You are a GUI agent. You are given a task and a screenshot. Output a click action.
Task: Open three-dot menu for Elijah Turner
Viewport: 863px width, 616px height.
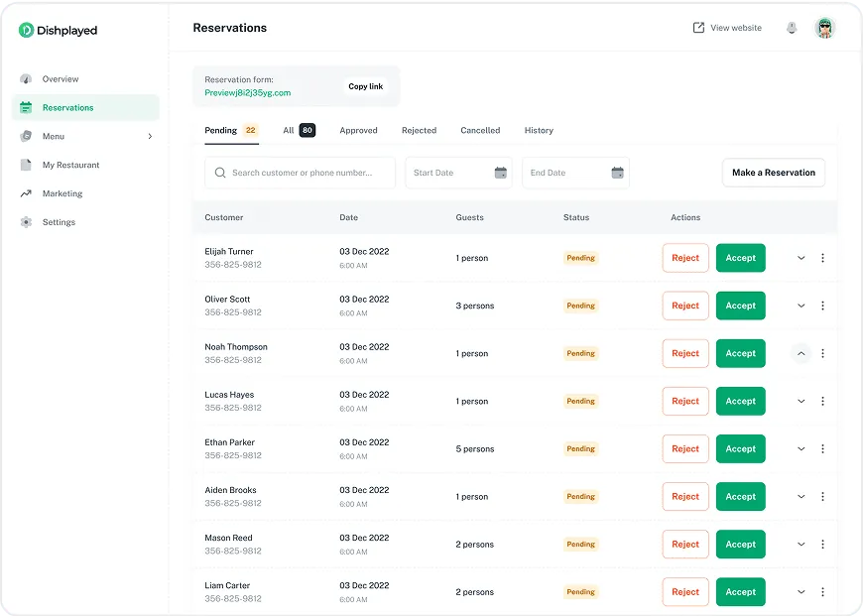coord(822,258)
